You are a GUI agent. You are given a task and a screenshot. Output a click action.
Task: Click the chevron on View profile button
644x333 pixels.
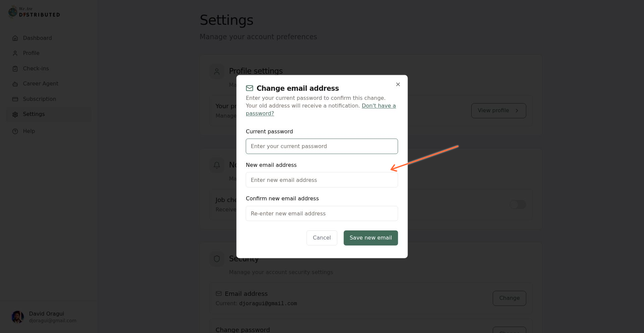tap(517, 111)
